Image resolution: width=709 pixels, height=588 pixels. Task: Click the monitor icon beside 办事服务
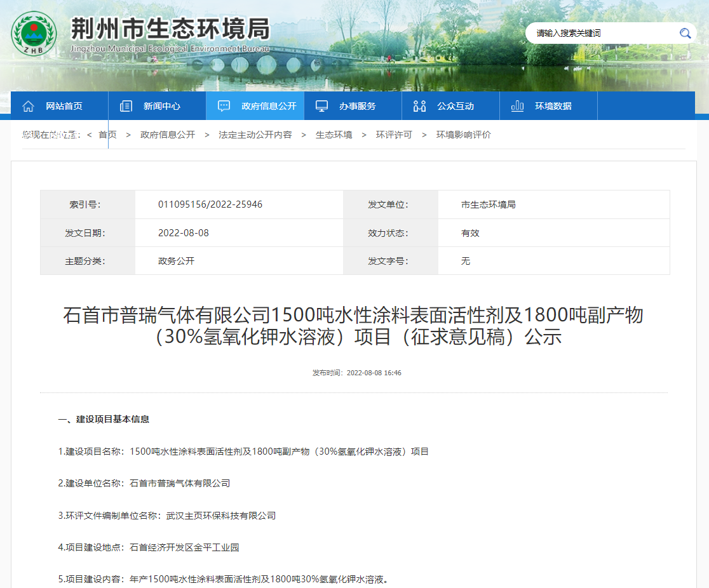(321, 106)
